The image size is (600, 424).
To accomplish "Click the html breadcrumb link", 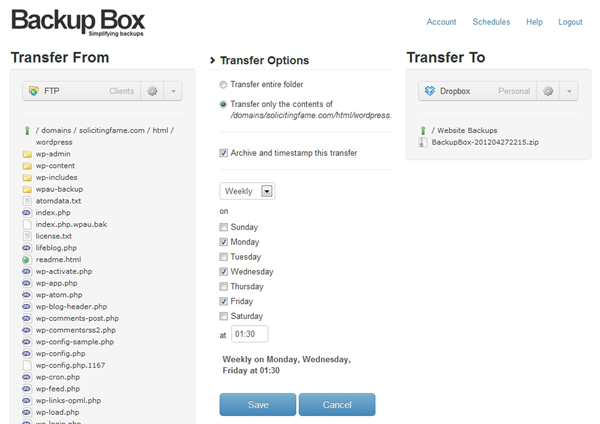I will [x=160, y=130].
